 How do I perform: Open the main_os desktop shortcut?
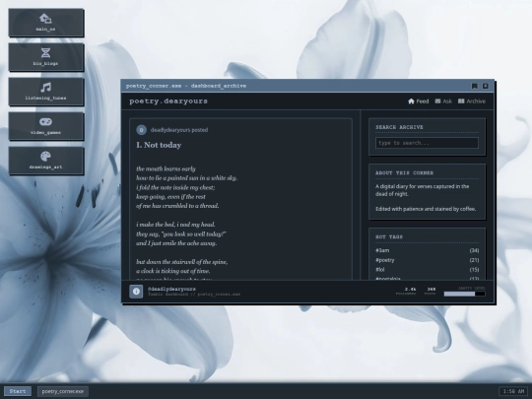click(x=46, y=23)
